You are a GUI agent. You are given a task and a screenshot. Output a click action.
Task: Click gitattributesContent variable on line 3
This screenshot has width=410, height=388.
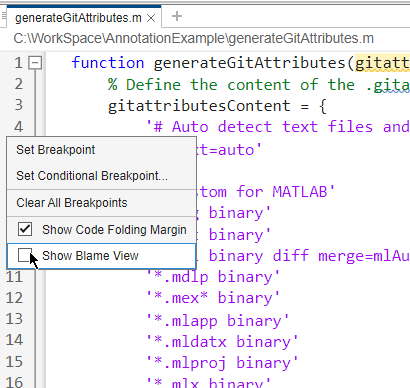tap(199, 106)
